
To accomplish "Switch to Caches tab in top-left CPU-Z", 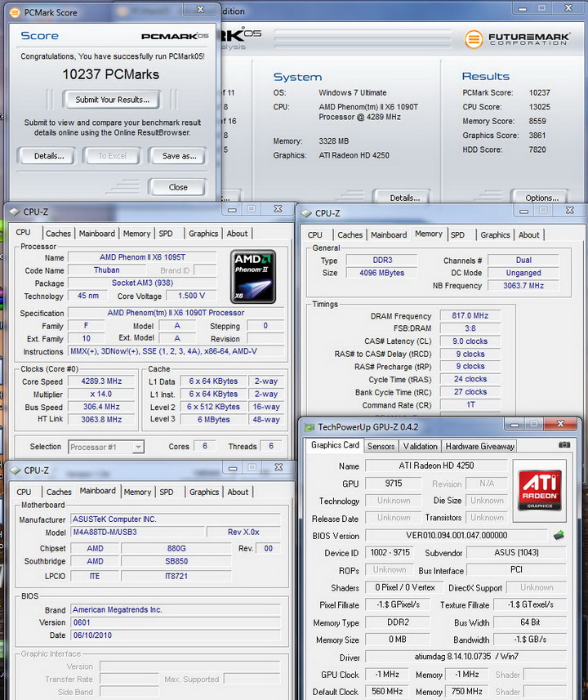I will pos(58,234).
